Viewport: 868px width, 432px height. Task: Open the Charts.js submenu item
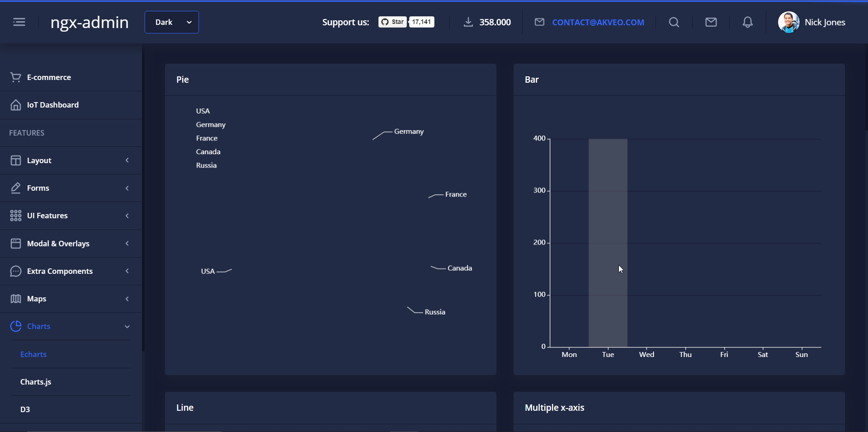click(x=36, y=382)
